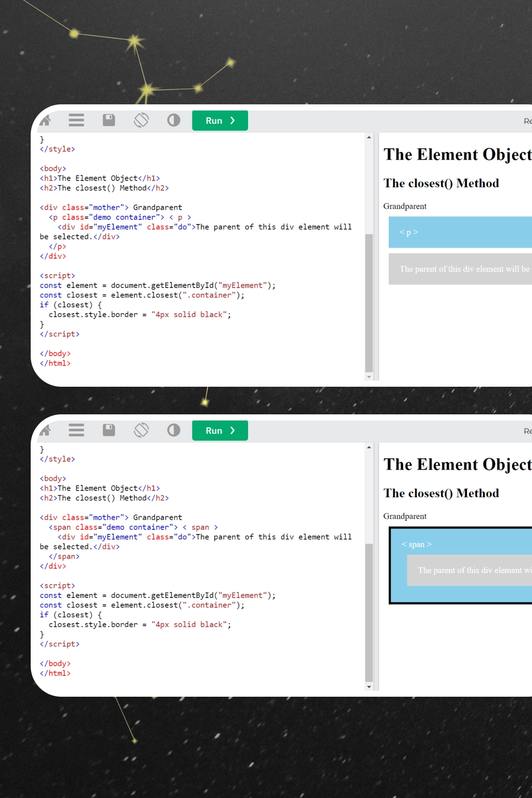This screenshot has height=798, width=532.
Task: Toggle dark theme in the top editor
Action: coord(174,120)
